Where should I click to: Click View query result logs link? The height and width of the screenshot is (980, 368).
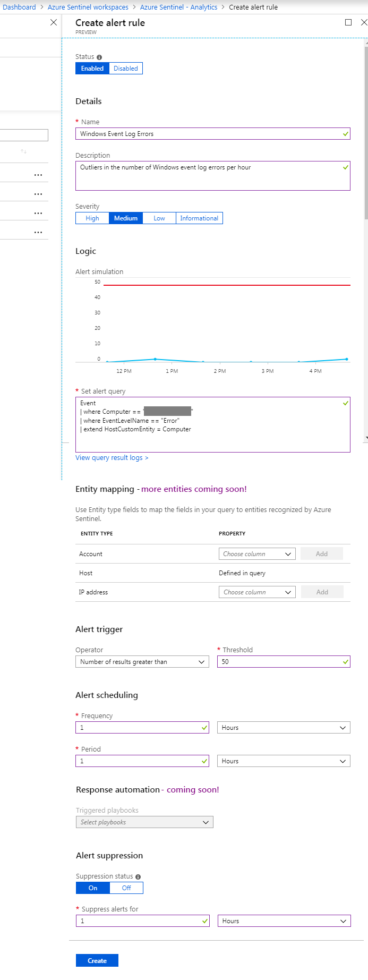pyautogui.click(x=112, y=458)
